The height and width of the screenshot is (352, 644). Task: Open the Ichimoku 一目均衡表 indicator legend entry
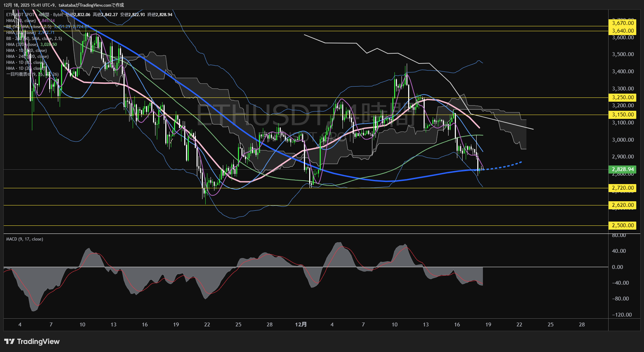pos(32,74)
